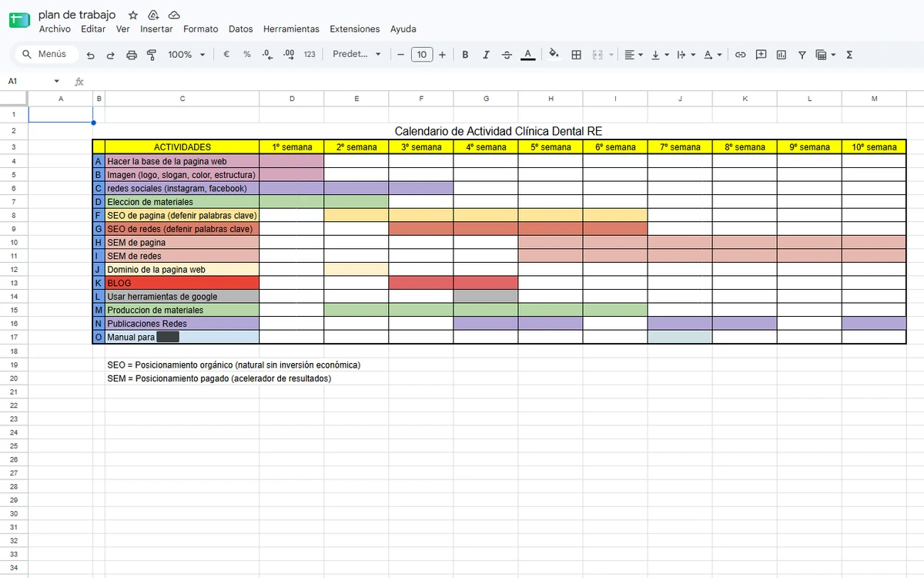This screenshot has height=578, width=924.
Task: Open the Google Sheets home icon
Action: (19, 21)
